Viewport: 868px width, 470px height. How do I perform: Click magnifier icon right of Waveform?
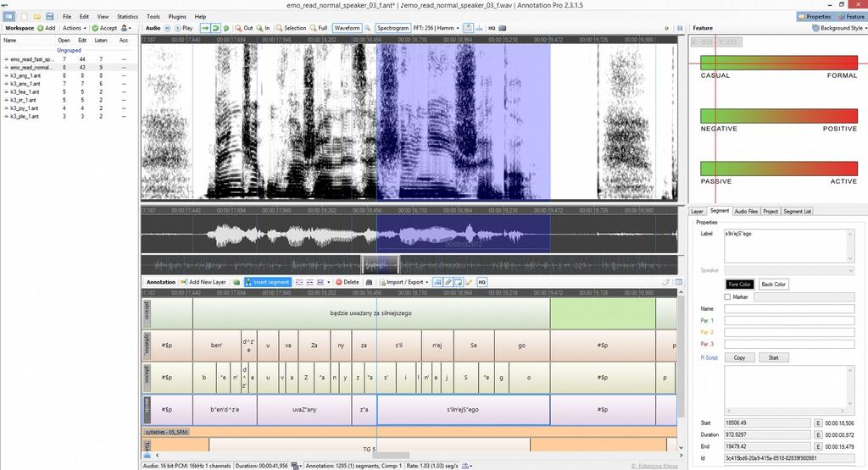367,28
